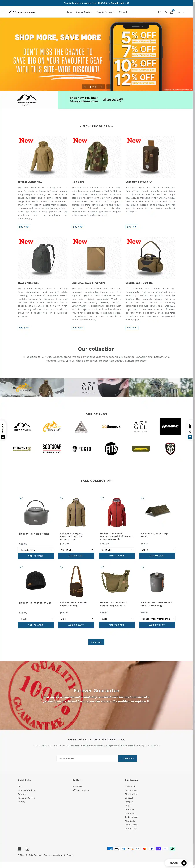Toggle wishlist heart on Helikon Tex Camp Kettle
The width and height of the screenshot is (195, 868).
(x=21, y=498)
